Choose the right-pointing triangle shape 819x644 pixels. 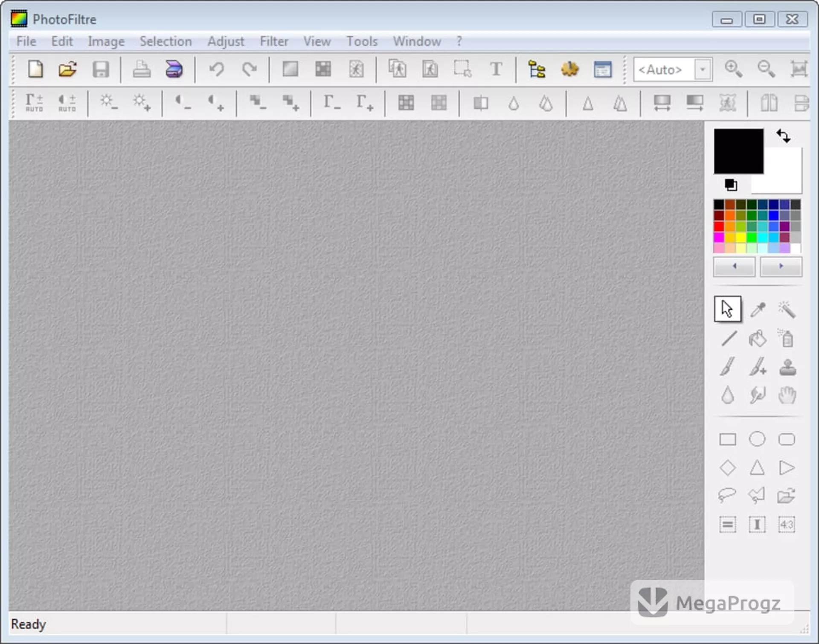pyautogui.click(x=787, y=468)
